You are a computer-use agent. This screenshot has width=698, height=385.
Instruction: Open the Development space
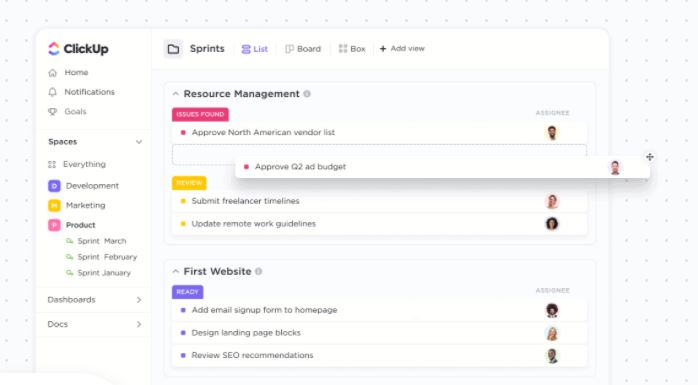pos(92,186)
